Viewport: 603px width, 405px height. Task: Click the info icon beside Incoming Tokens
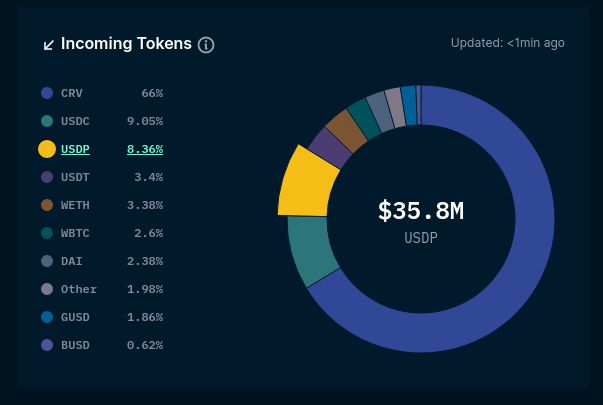[x=206, y=45]
